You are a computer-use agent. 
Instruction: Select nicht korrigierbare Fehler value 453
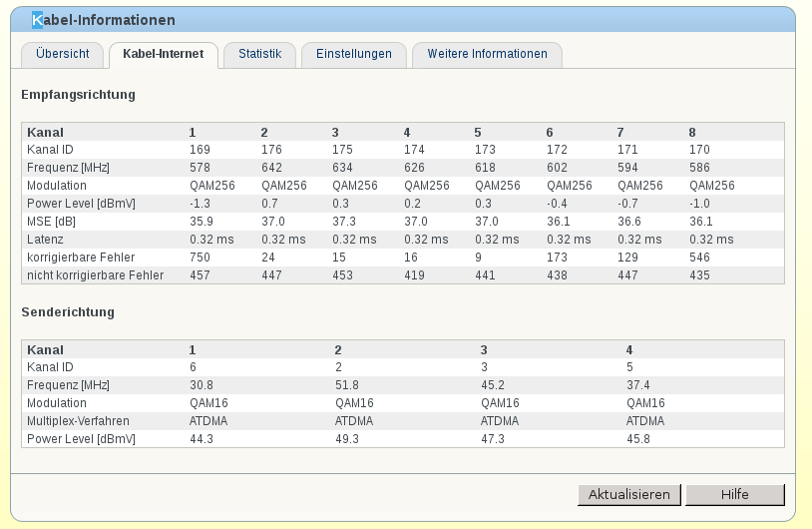click(x=342, y=275)
